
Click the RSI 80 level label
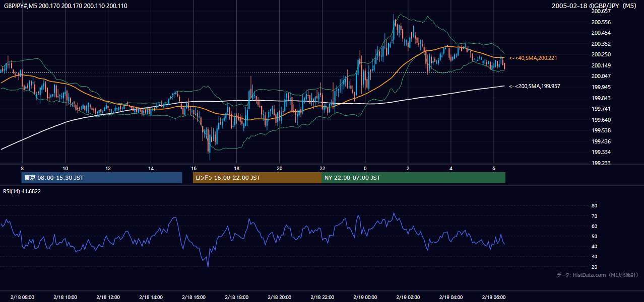click(x=594, y=206)
